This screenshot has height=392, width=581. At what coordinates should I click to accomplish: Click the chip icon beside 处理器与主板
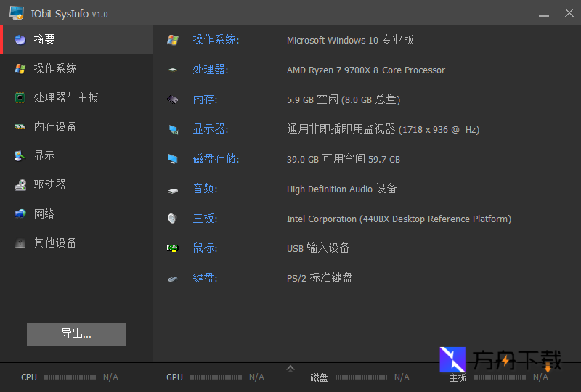point(20,97)
